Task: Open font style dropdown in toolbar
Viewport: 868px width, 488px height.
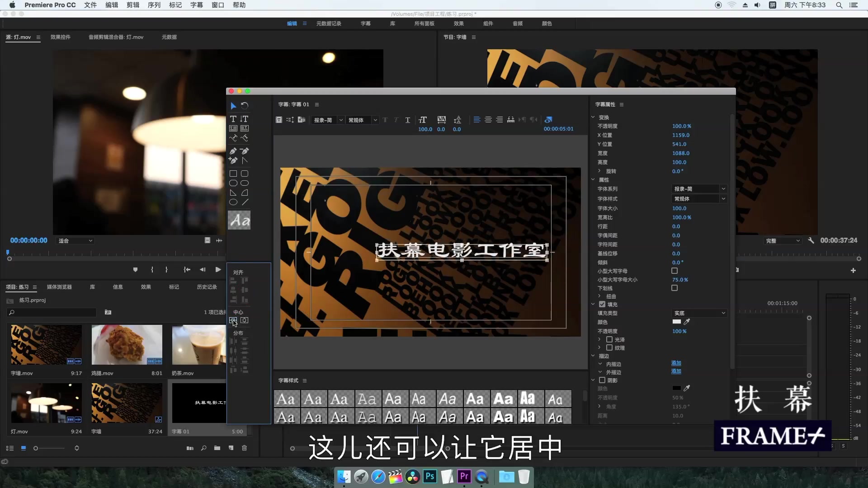Action: tap(362, 120)
